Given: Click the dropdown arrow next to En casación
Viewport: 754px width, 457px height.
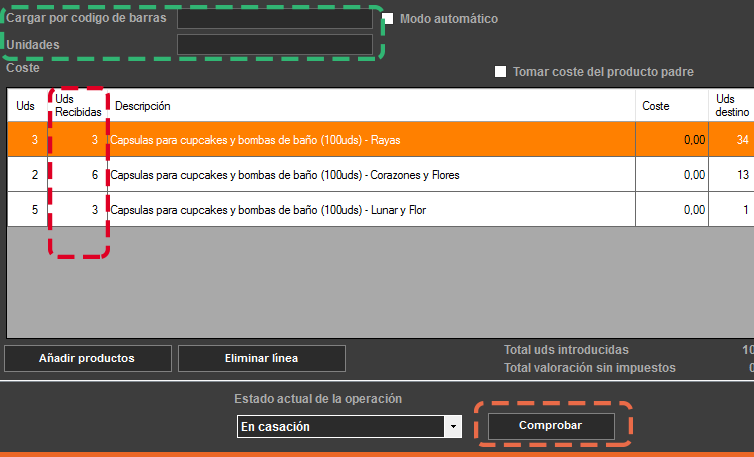Looking at the screenshot, I should point(454,427).
